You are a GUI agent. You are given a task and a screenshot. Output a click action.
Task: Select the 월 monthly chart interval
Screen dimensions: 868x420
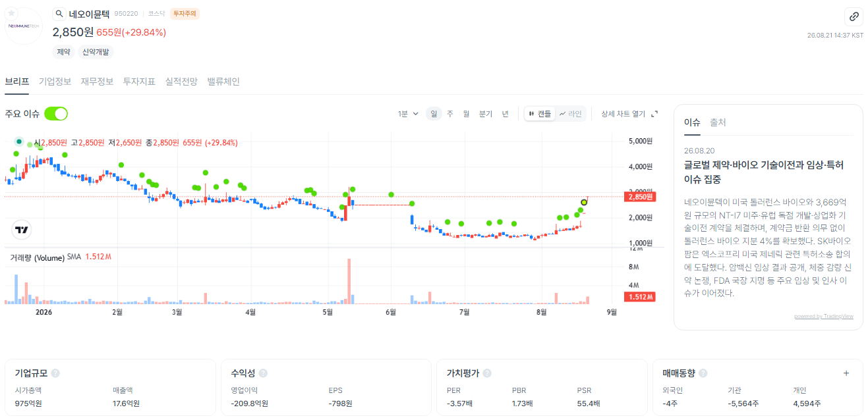(x=466, y=114)
